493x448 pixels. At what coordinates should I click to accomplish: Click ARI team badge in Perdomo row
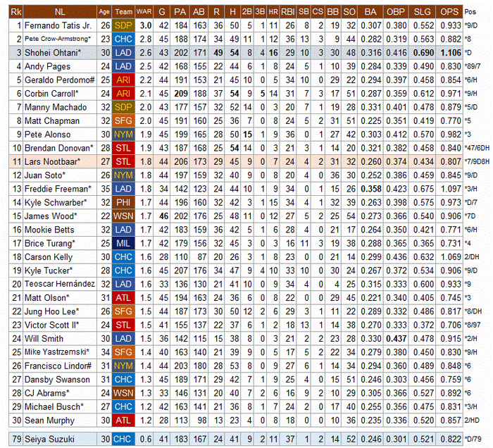[123, 80]
